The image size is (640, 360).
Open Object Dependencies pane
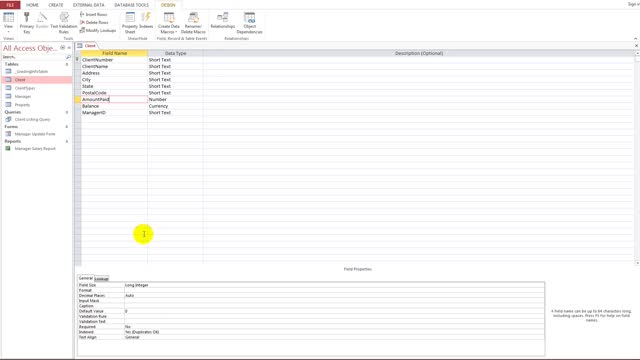(x=249, y=22)
